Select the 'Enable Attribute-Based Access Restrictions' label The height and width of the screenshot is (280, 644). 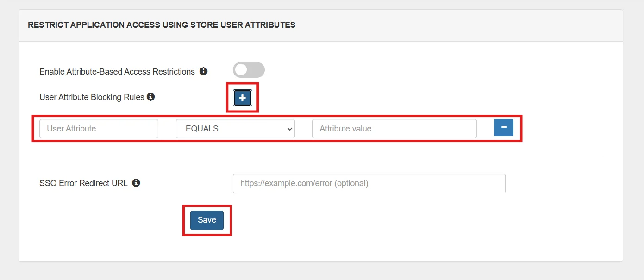pyautogui.click(x=117, y=72)
